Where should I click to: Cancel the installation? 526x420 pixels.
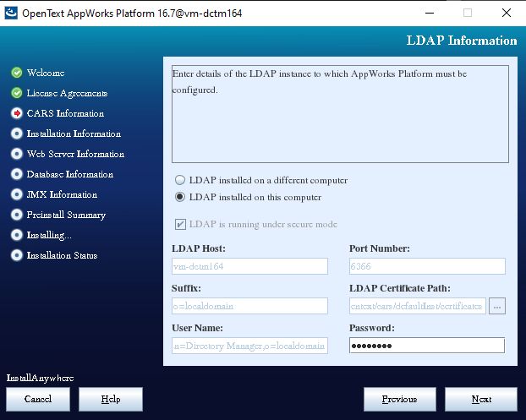pos(38,399)
